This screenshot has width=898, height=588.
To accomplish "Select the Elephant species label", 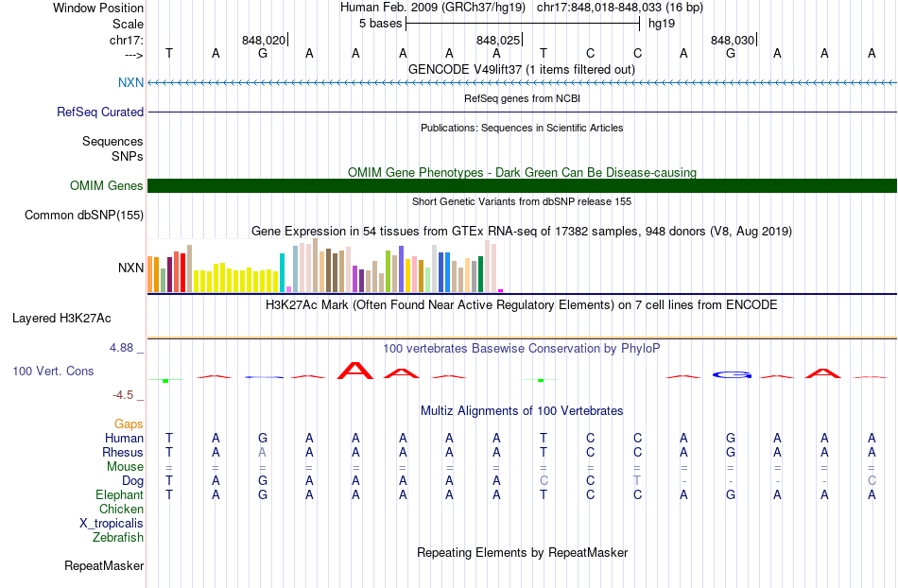I will pyautogui.click(x=120, y=494).
